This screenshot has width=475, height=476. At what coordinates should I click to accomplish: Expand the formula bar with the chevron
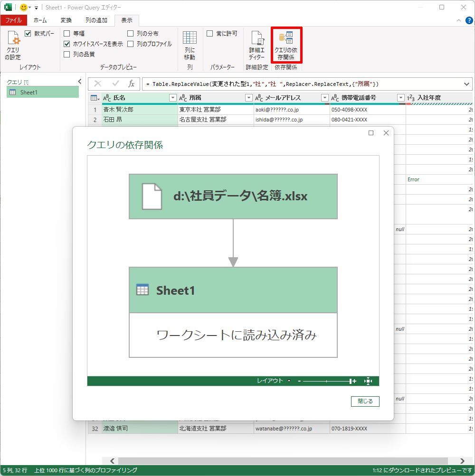click(466, 84)
